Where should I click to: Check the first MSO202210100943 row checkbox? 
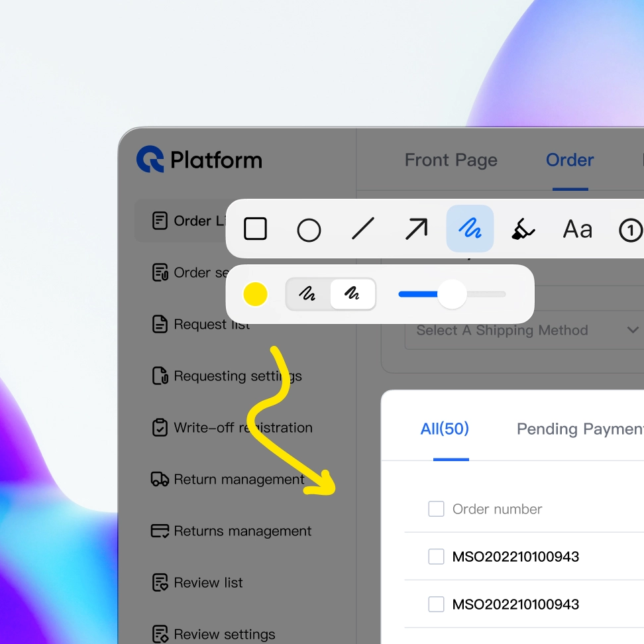(436, 557)
